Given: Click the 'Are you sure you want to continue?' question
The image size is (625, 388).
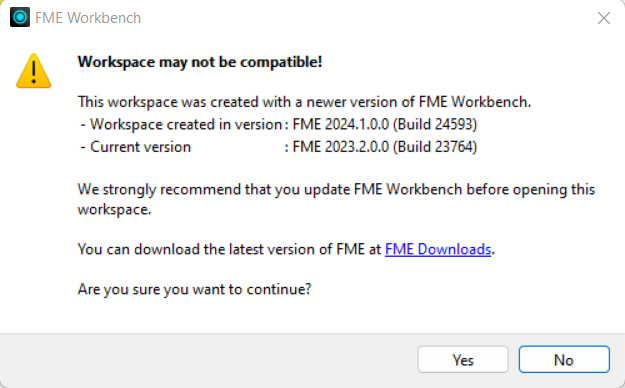Looking at the screenshot, I should (x=194, y=289).
